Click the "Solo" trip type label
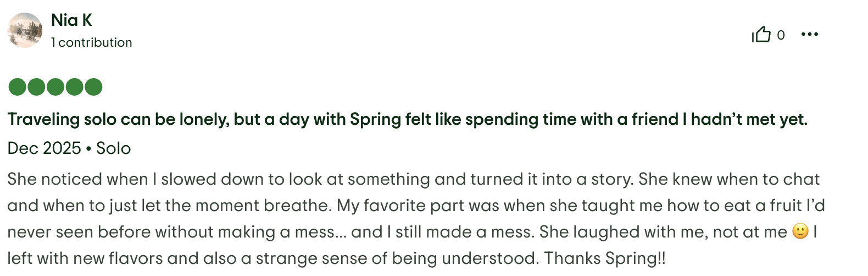This screenshot has width=868, height=276. point(113,148)
